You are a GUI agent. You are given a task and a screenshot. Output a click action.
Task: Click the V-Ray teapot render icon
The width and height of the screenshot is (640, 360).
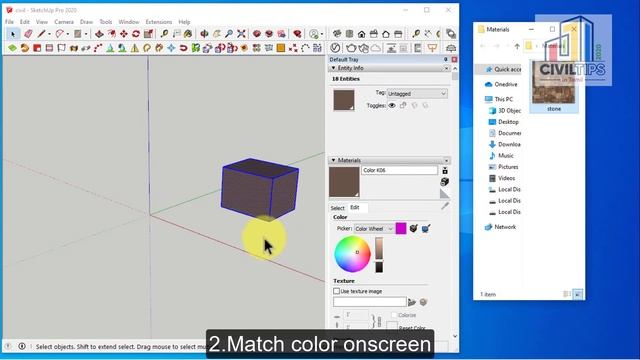pyautogui.click(x=351, y=48)
